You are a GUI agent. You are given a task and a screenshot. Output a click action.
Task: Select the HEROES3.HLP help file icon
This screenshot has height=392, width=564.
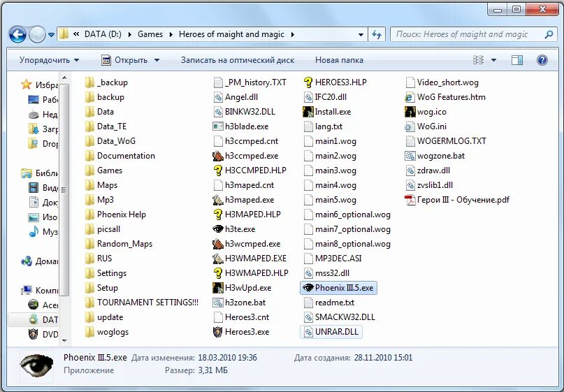(x=308, y=82)
